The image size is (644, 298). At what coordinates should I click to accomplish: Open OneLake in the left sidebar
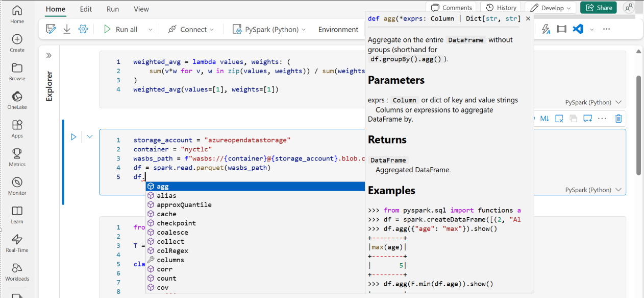pyautogui.click(x=17, y=100)
